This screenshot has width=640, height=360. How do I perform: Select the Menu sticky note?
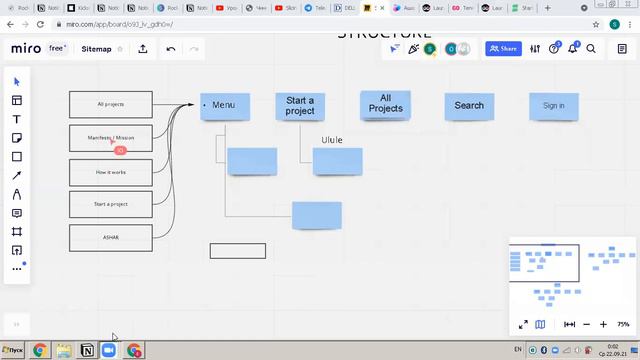225,106
